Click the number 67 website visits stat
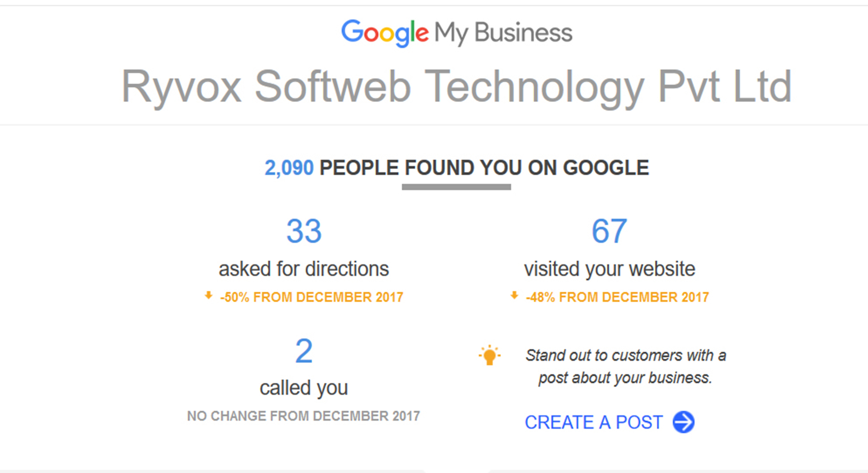 tap(609, 231)
